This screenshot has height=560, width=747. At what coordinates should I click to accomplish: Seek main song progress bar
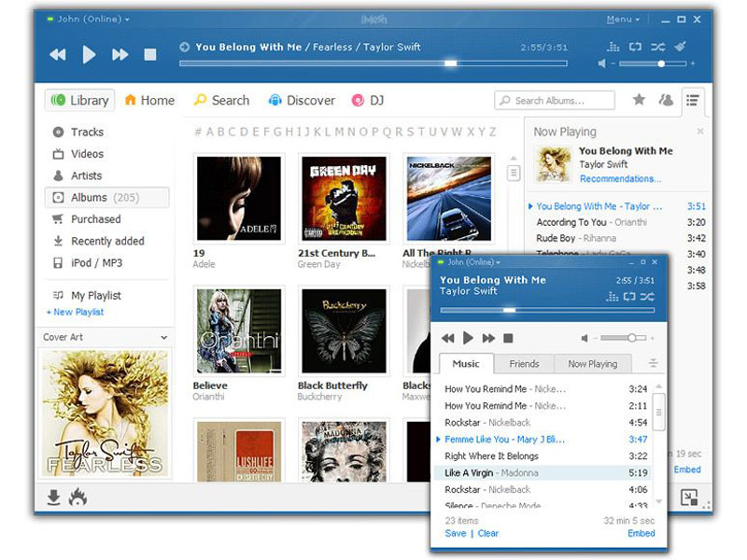373,63
